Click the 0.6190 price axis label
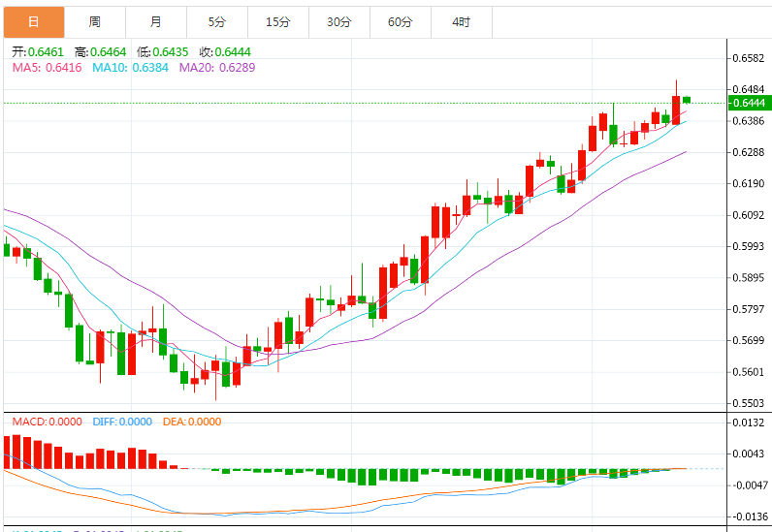772x532 pixels. coord(749,183)
